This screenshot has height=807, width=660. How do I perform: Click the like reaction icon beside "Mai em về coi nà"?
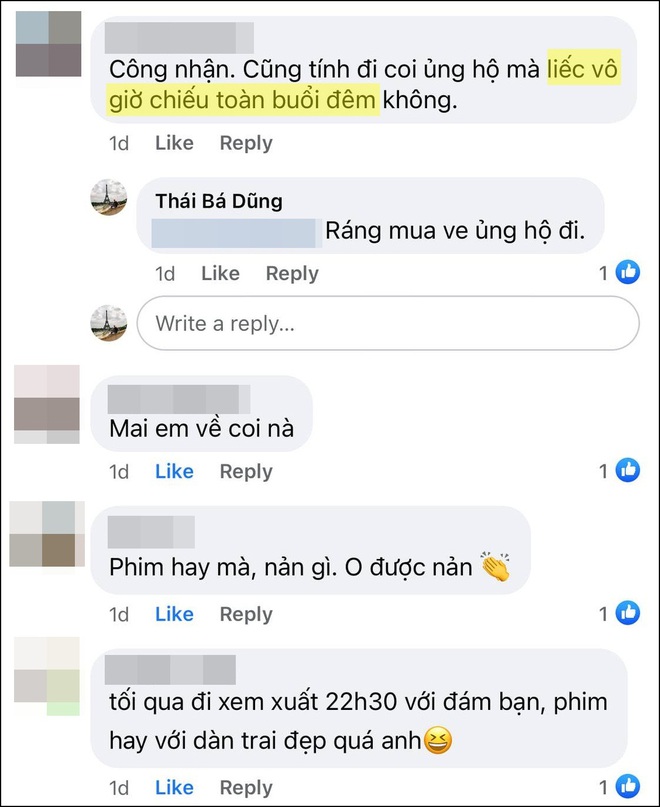coord(628,470)
